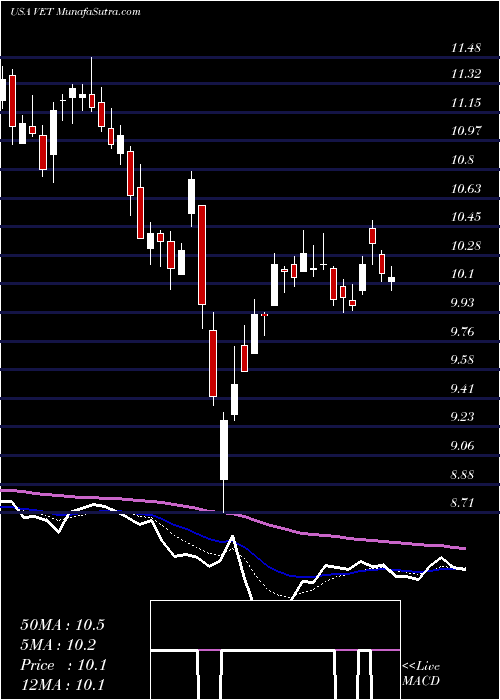Viewport: 500px width, 700px height.
Task: Select the 10.97 price axis label
Action: (x=466, y=131)
